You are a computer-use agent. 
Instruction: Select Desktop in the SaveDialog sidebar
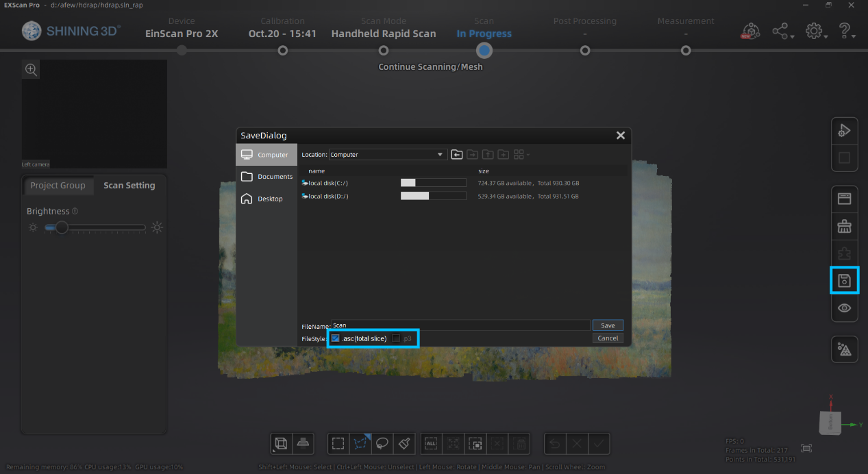click(266, 199)
